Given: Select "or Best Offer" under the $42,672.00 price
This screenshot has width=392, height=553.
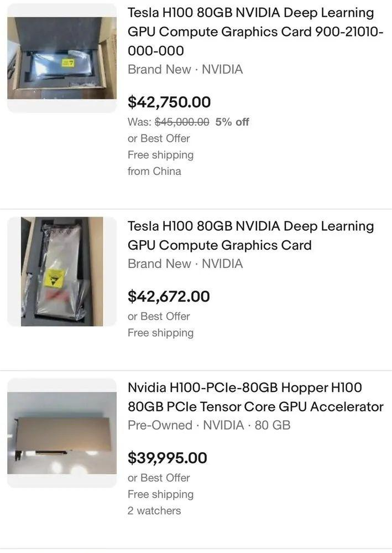Looking at the screenshot, I should pyautogui.click(x=159, y=316).
